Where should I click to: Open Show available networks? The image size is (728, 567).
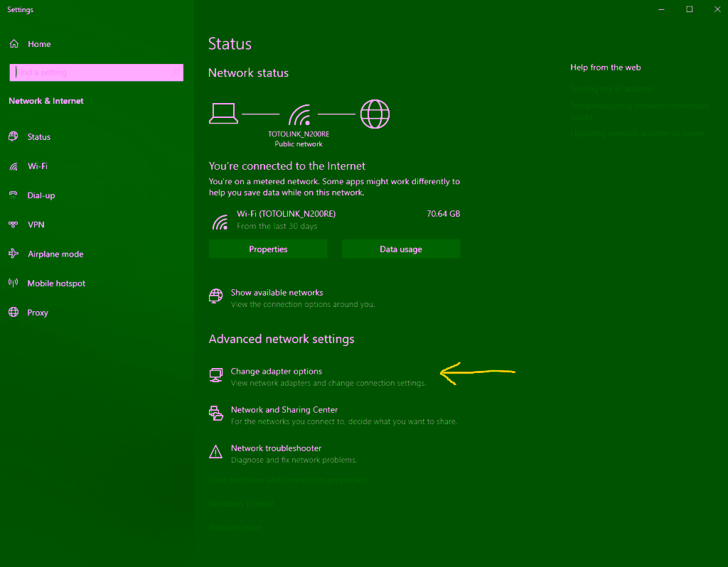[x=277, y=293]
